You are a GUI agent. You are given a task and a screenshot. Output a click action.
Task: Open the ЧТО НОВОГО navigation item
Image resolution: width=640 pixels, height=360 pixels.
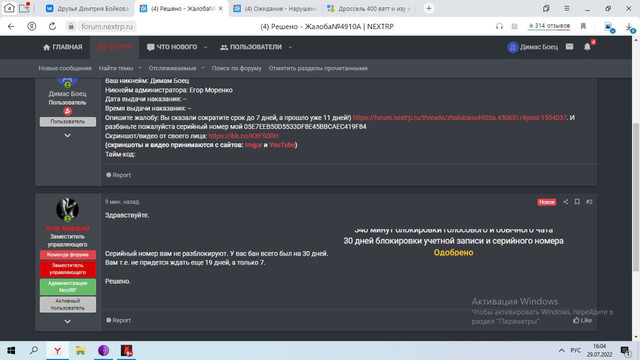172,47
